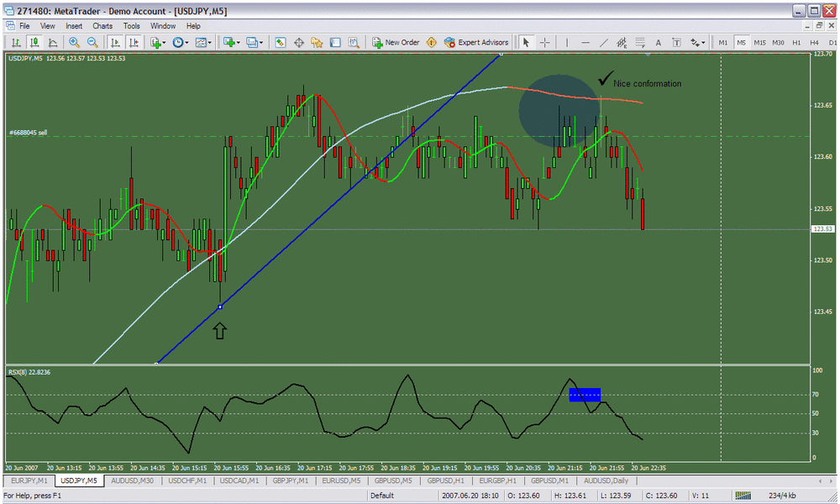Open the Market Watch window
Image resolution: width=840 pixels, height=504 pixels.
click(x=281, y=42)
